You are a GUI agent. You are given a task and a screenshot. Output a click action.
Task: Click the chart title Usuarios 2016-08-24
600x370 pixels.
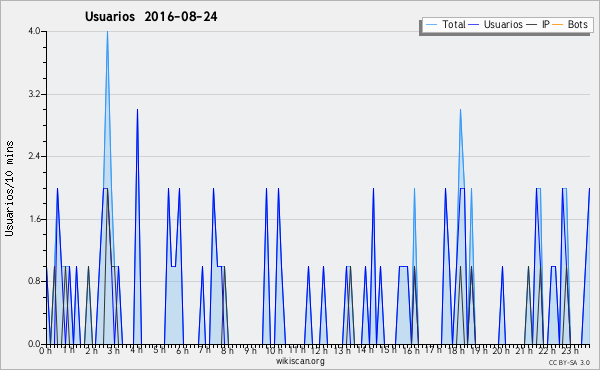(x=151, y=17)
